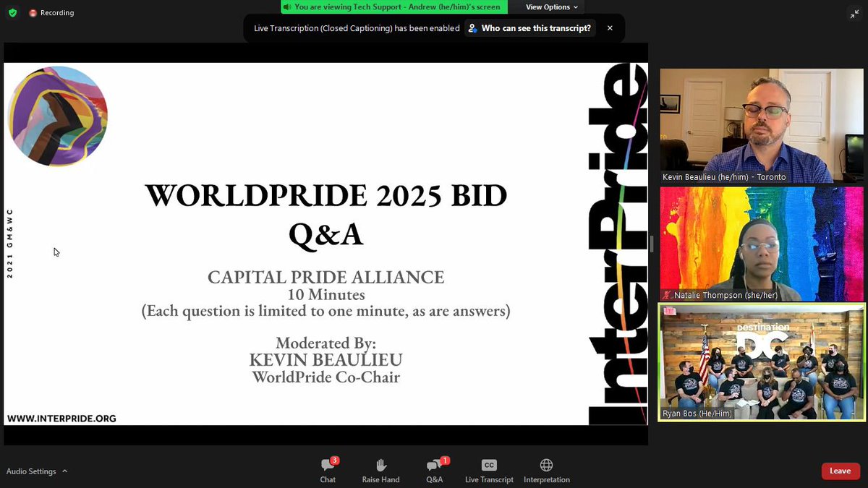Open the Q&A panel icon
The height and width of the screenshot is (488, 868).
coord(435,465)
